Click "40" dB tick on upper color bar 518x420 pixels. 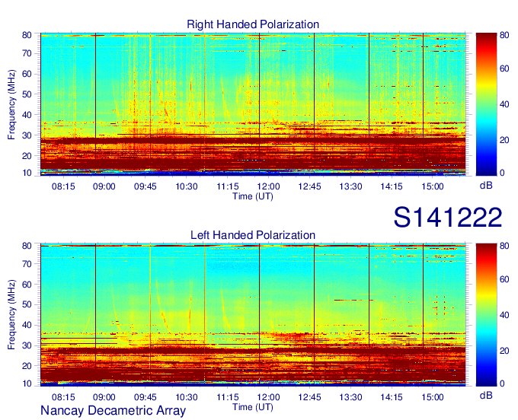[x=504, y=104]
